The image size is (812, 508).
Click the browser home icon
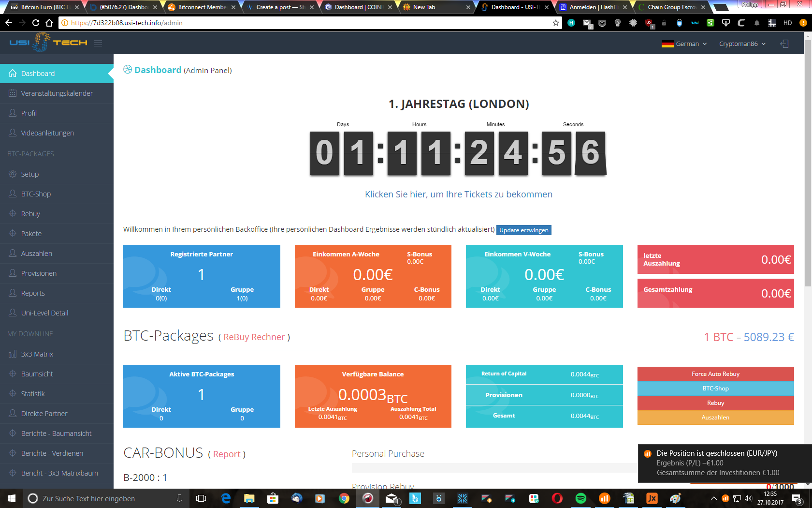point(49,23)
